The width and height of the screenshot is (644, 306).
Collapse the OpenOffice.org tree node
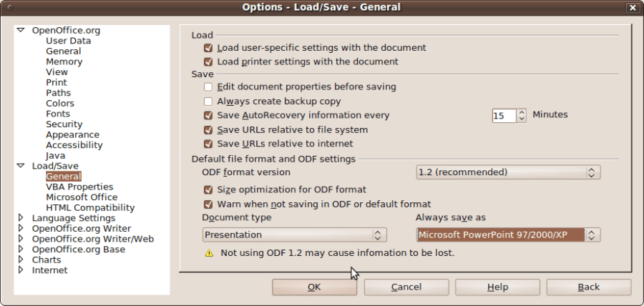(21, 31)
